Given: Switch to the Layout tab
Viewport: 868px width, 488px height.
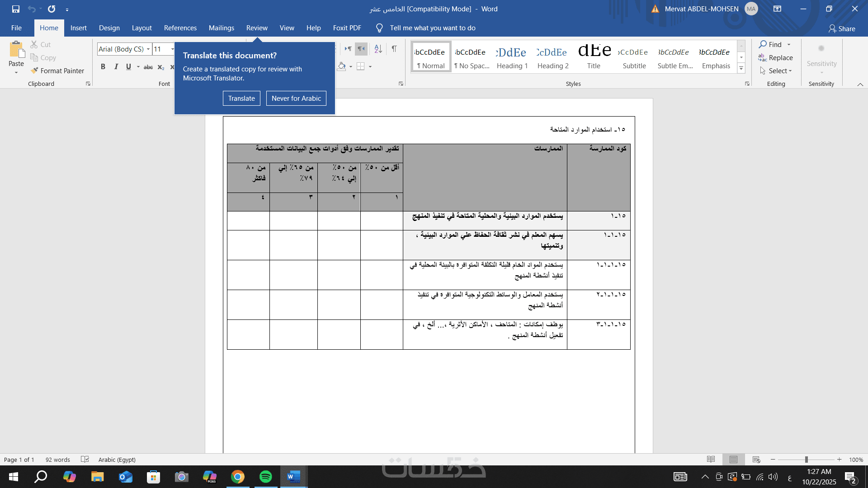Looking at the screenshot, I should [142, 28].
